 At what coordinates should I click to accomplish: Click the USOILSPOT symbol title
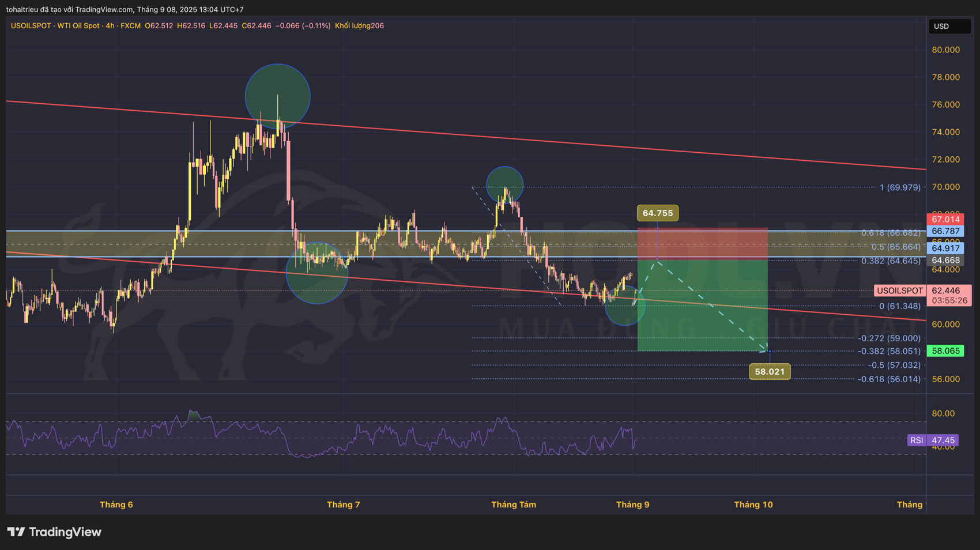pos(31,26)
